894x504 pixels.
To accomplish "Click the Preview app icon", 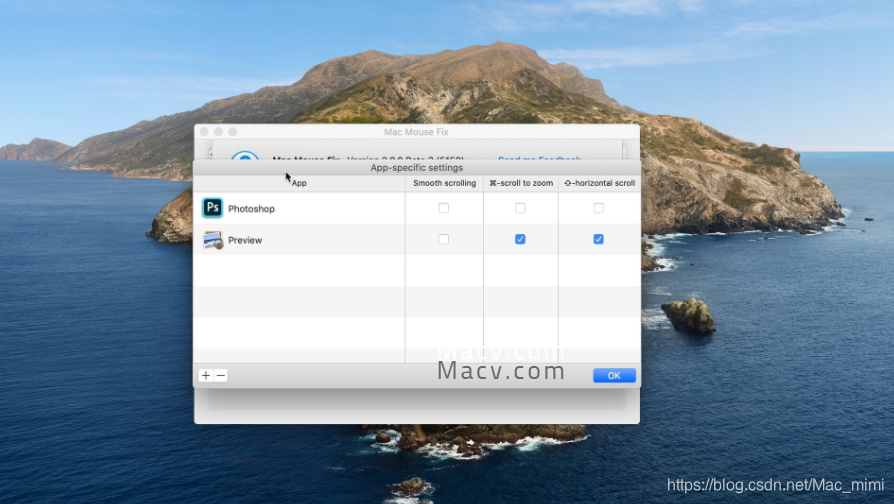I will [213, 239].
